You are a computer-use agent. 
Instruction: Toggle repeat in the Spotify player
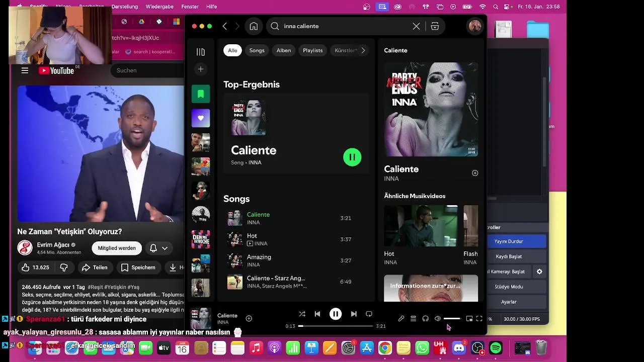coord(369,314)
